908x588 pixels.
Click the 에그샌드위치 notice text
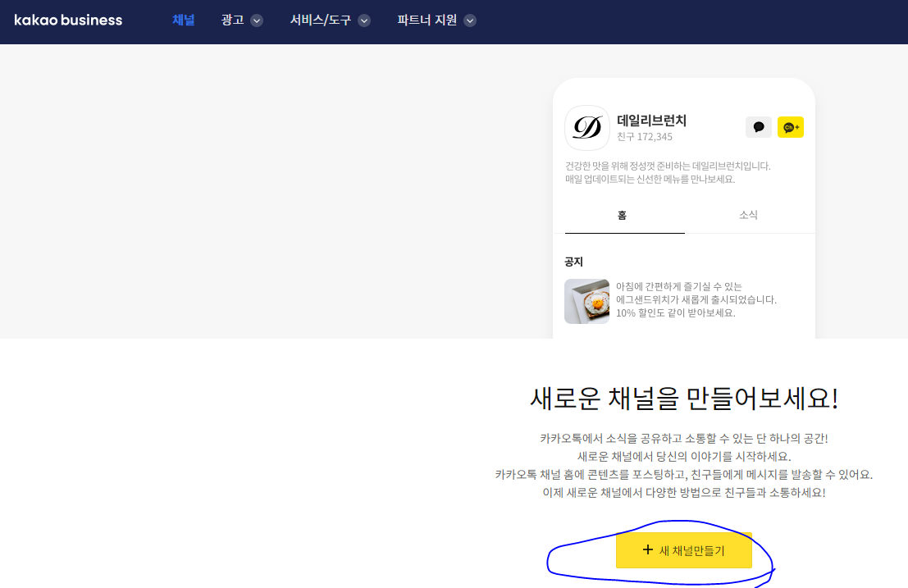pyautogui.click(x=696, y=300)
